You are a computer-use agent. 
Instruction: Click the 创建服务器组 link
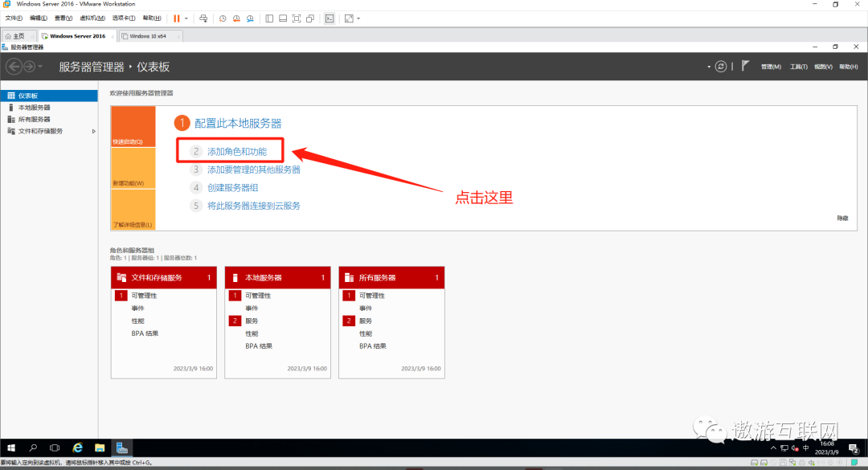(232, 188)
